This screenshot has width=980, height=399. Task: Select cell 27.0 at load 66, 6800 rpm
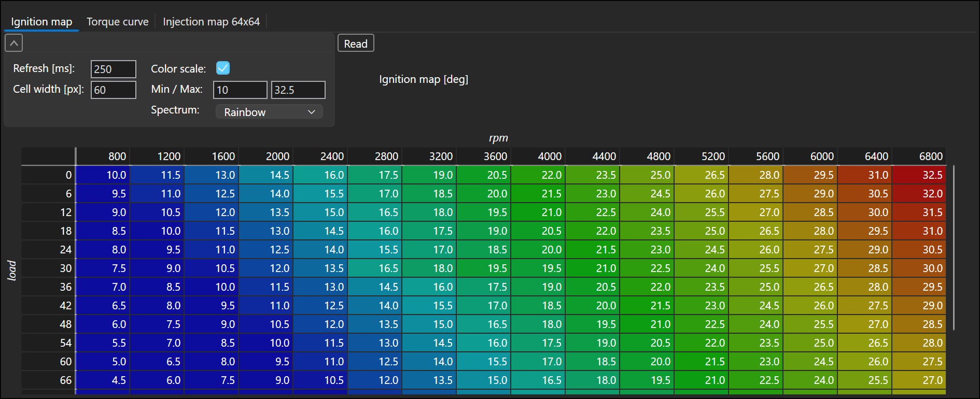pos(919,380)
